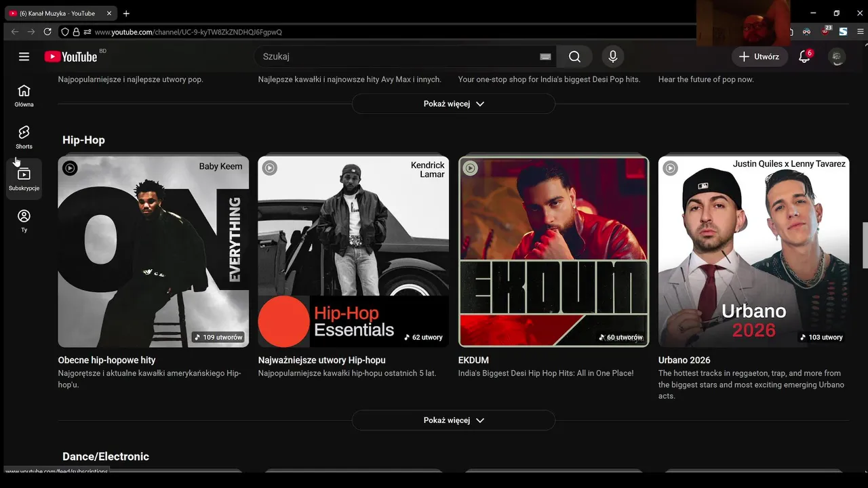
Task: Open the Hip-Hop Essentials Kendrick Lamar thumbnail
Action: [x=353, y=251]
